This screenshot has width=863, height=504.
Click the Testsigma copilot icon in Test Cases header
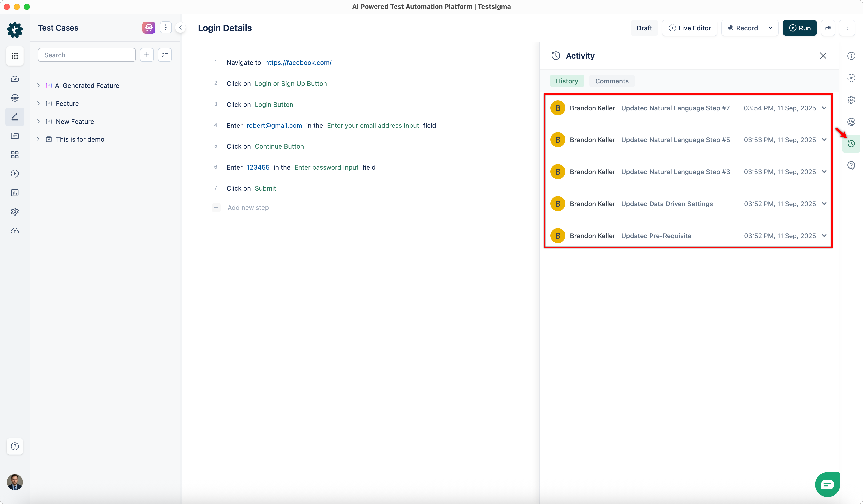click(149, 28)
